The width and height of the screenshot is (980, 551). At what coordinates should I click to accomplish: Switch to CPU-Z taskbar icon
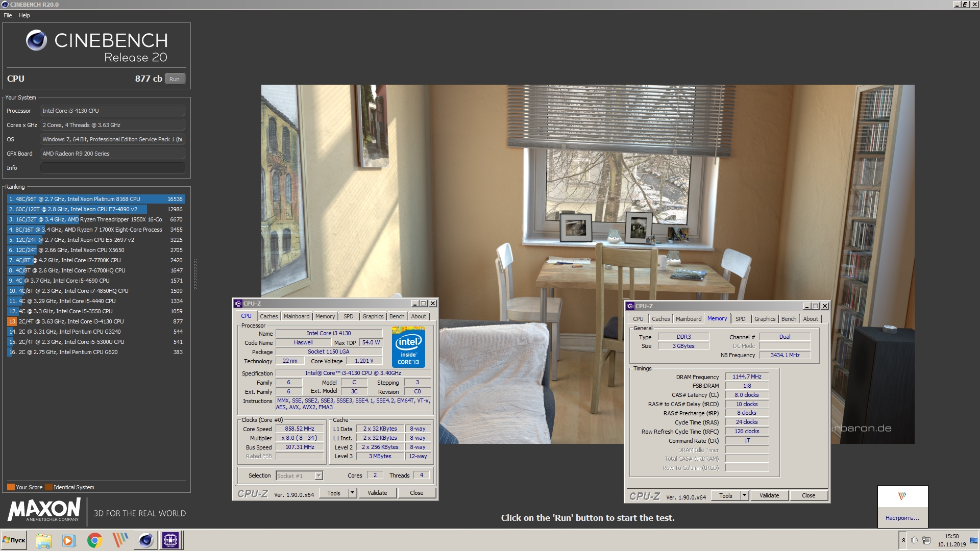[x=170, y=540]
